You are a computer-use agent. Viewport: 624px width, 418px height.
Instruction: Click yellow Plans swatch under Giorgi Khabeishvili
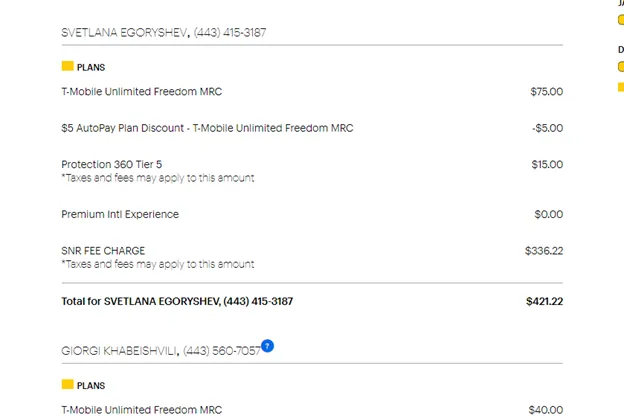coord(68,385)
